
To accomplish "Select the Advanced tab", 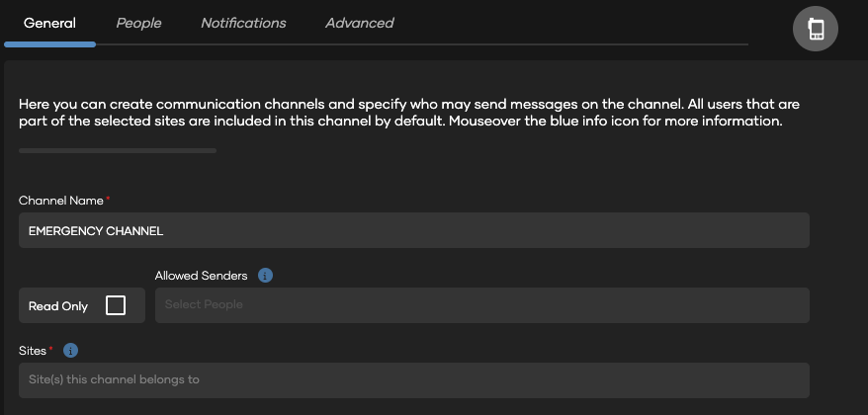I will [360, 24].
